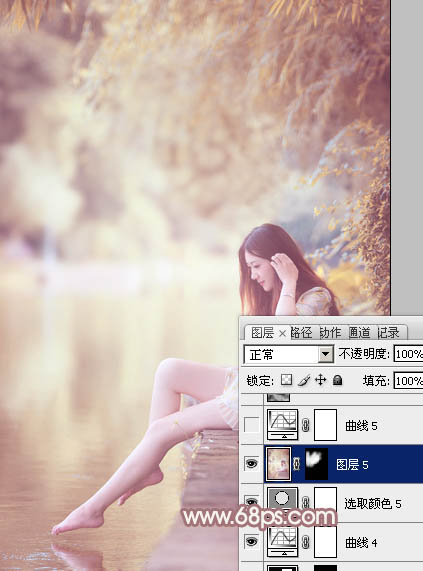Image resolution: width=423 pixels, height=571 pixels.
Task: Click the 填充 fill label
Action: pyautogui.click(x=376, y=381)
